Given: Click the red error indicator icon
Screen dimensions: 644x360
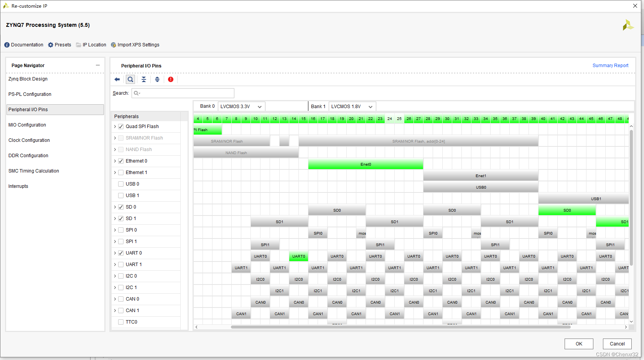Looking at the screenshot, I should tap(171, 79).
